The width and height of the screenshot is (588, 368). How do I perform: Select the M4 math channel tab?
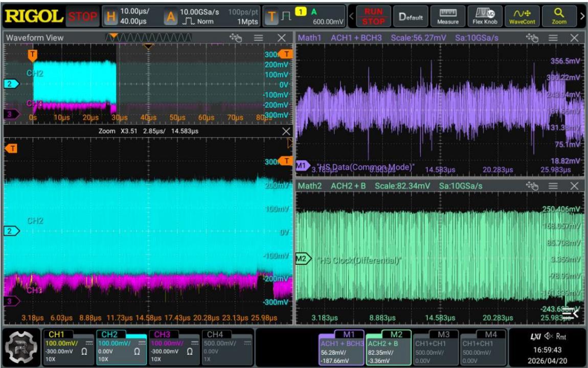tap(483, 348)
